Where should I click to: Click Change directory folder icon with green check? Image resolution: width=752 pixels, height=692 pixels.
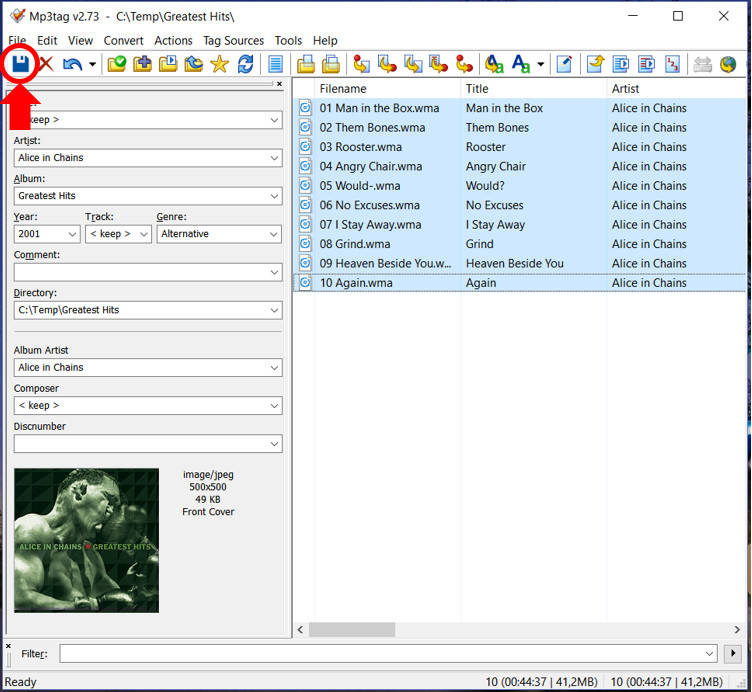coord(117,64)
